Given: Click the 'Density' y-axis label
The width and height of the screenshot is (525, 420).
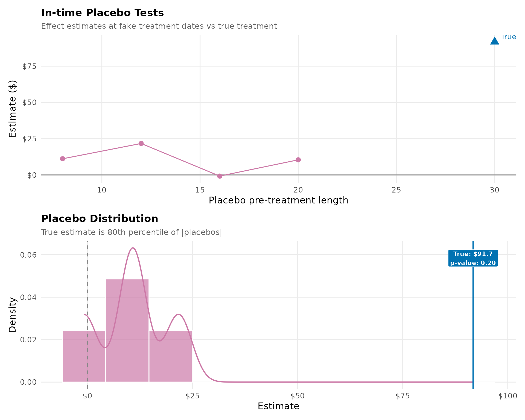Looking at the screenshot, I should tap(13, 315).
